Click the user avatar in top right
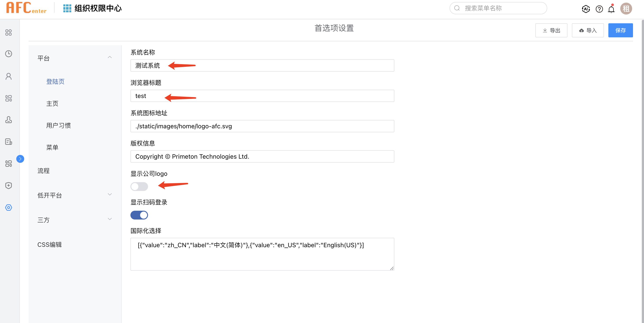 click(x=626, y=9)
